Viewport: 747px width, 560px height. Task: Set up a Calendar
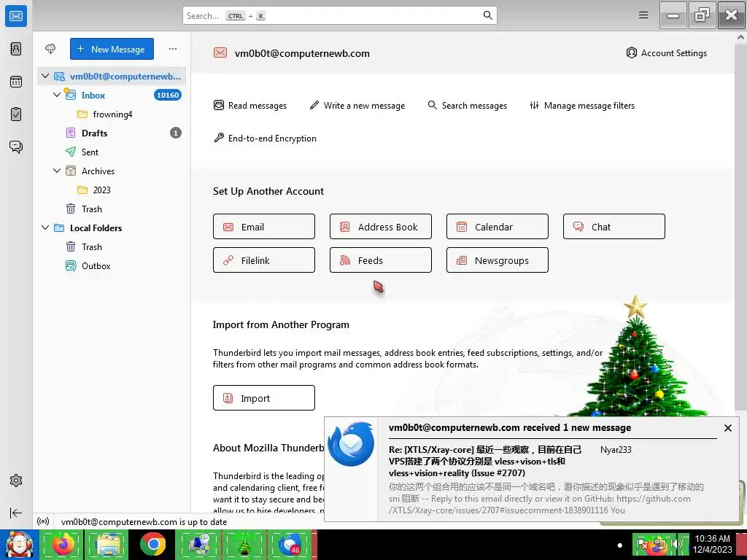(498, 227)
